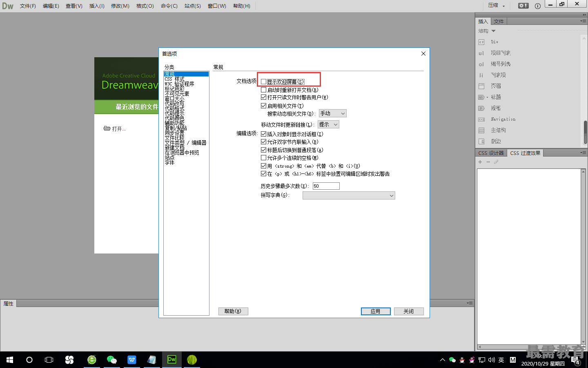
Task: Click the 帮助(H) button in dialog
Action: click(233, 311)
